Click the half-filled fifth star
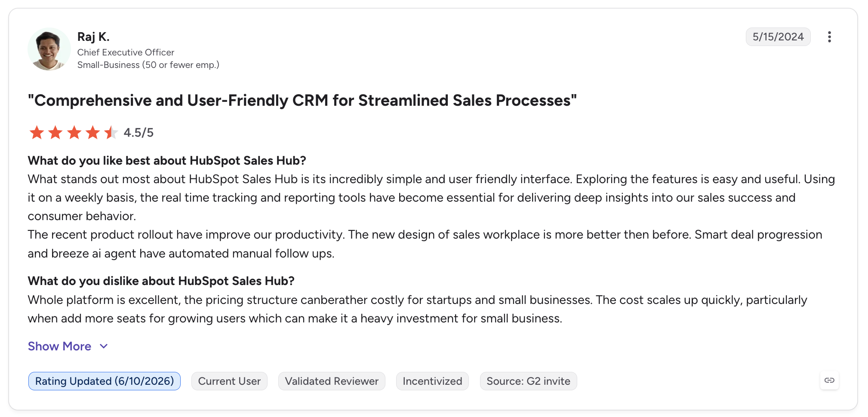This screenshot has height=417, width=868. click(111, 132)
